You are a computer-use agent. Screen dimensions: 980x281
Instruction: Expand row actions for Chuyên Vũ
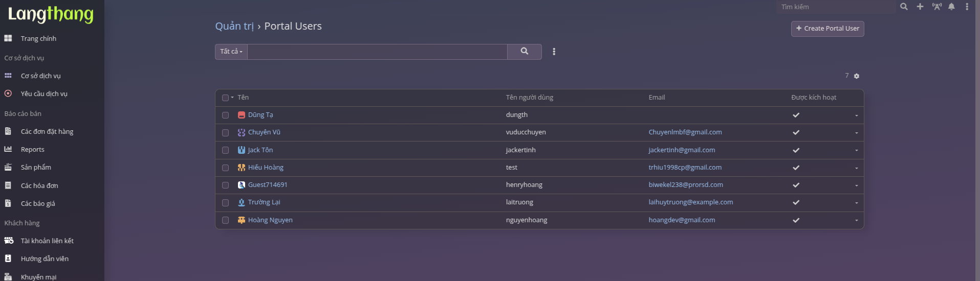tap(856, 133)
